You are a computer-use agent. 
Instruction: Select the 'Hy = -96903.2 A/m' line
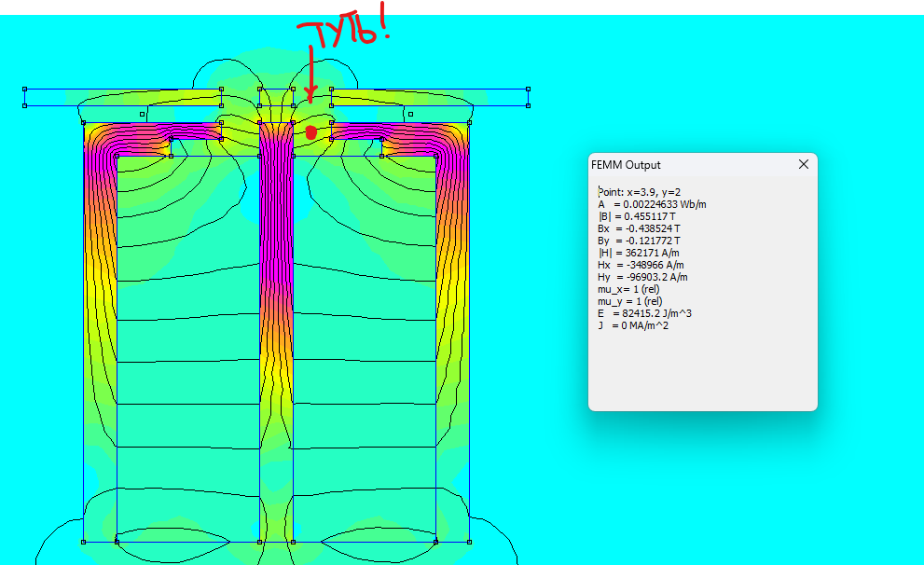[x=642, y=277]
